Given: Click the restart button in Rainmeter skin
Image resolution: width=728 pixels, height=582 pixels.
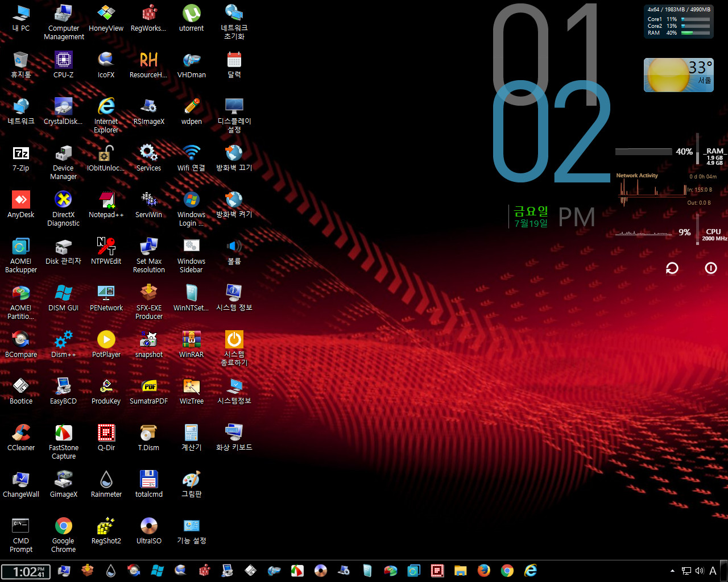Looking at the screenshot, I should (x=672, y=268).
